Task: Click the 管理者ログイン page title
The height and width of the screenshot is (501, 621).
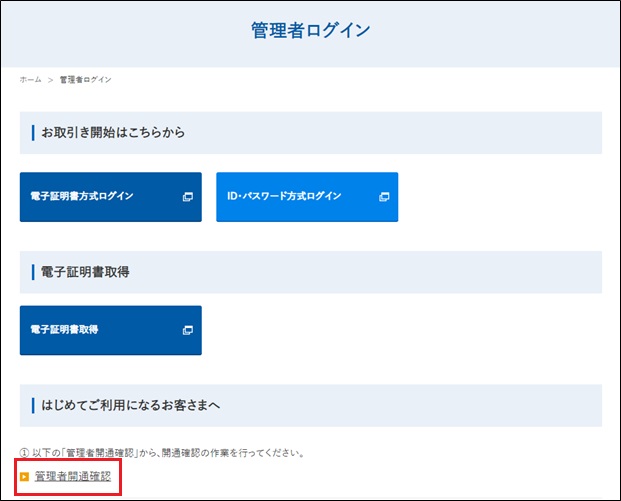Action: (x=310, y=30)
